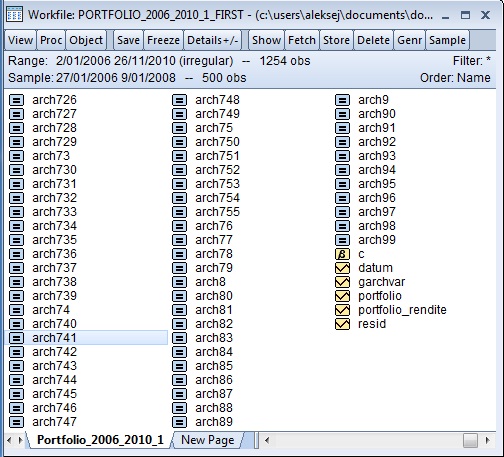The image size is (504, 457).
Task: Open the Object menu button
Action: 86,40
